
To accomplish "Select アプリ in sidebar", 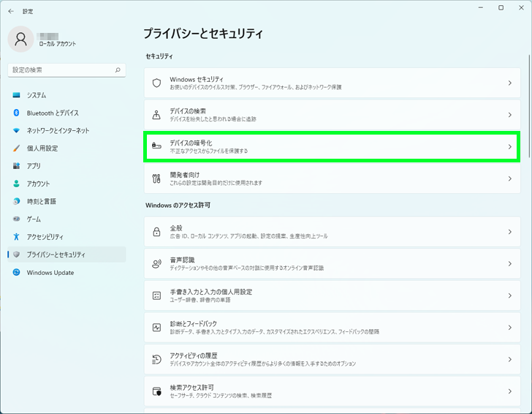I will tap(66, 166).
